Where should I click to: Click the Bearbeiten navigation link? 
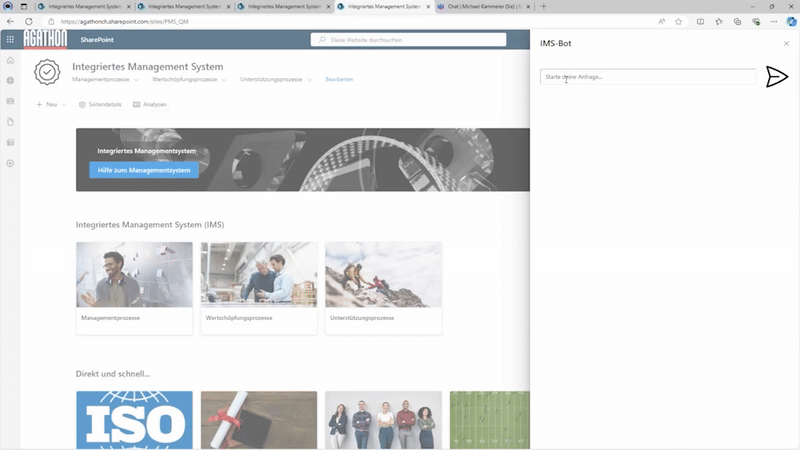tap(339, 79)
